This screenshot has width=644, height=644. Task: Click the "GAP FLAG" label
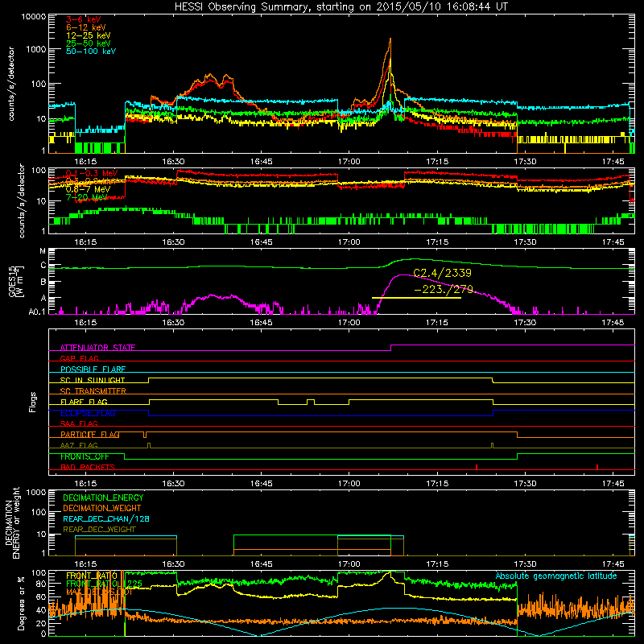point(79,358)
